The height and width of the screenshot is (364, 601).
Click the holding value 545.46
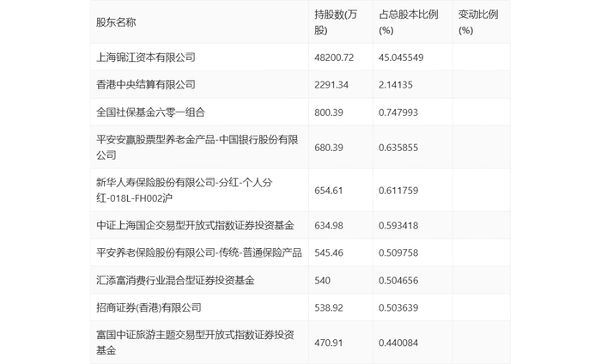point(329,253)
